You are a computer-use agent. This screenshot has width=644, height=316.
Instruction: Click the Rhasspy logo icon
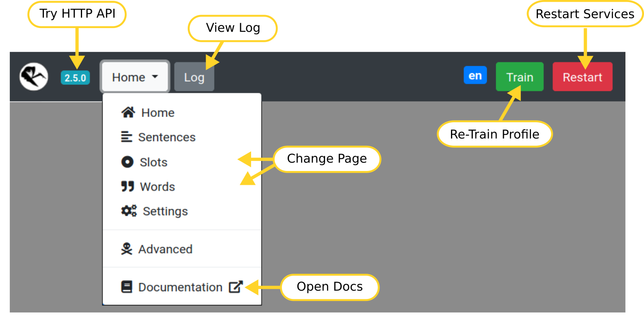[33, 76]
